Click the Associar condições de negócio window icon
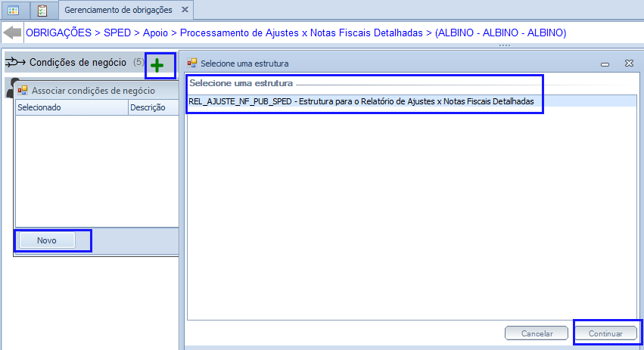This screenshot has width=644, height=350. point(23,90)
